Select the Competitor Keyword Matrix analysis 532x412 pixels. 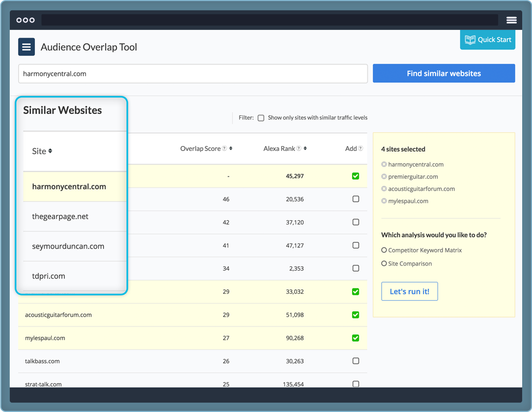click(x=384, y=250)
